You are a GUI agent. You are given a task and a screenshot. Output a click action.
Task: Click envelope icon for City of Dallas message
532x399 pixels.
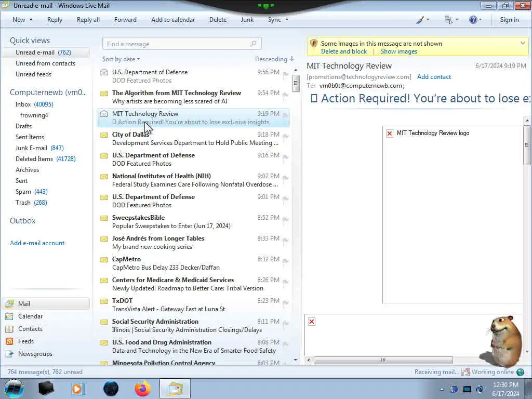104,135
